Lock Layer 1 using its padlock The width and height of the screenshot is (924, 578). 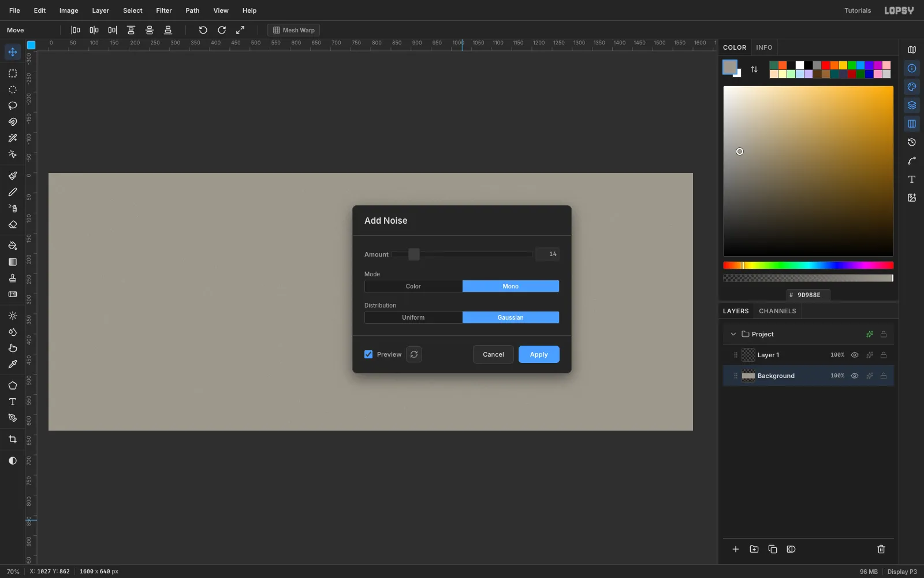click(x=884, y=355)
